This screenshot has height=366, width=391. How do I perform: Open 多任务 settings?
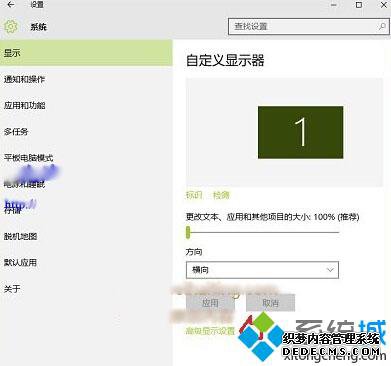coord(16,131)
